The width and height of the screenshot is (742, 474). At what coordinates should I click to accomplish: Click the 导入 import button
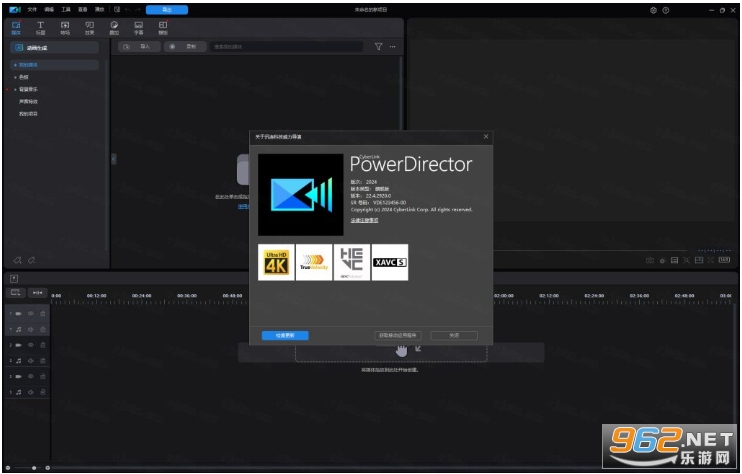point(139,46)
